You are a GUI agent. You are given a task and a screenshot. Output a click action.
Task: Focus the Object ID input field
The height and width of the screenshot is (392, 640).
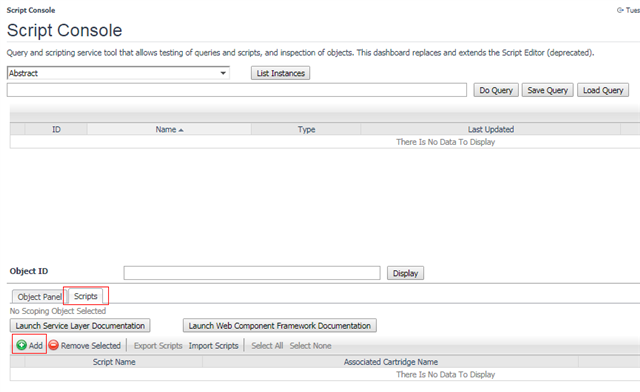click(x=252, y=273)
